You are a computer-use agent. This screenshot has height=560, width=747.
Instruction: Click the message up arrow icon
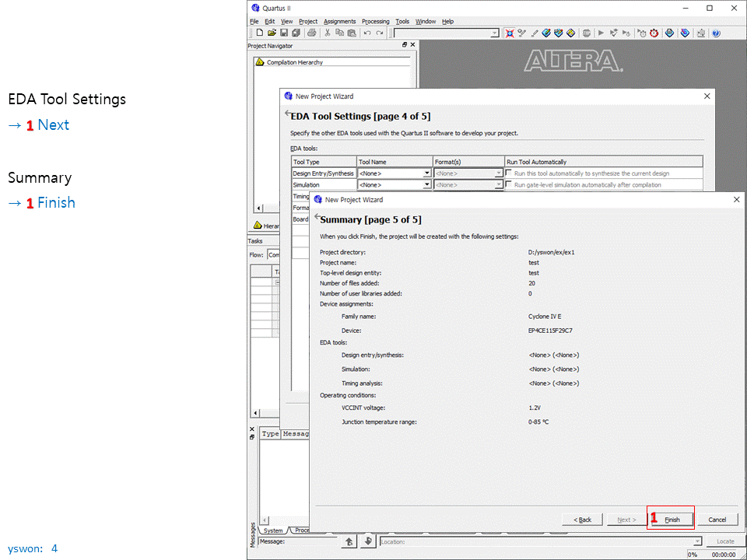349,541
